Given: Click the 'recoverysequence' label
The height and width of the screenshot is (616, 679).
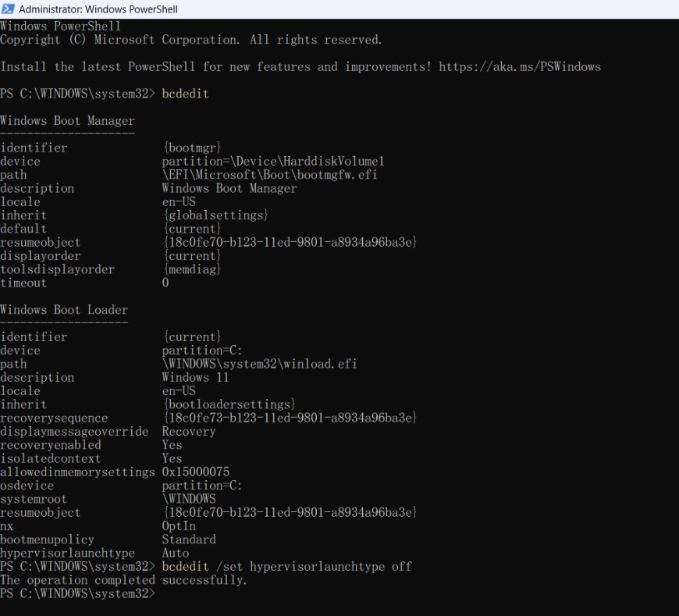Looking at the screenshot, I should tap(54, 418).
